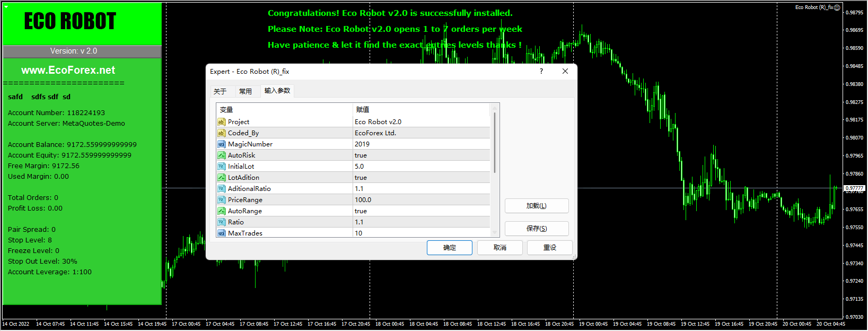The image size is (868, 331).
Task: Click the scrollbar up arrow in parameter list
Action: pos(495,108)
